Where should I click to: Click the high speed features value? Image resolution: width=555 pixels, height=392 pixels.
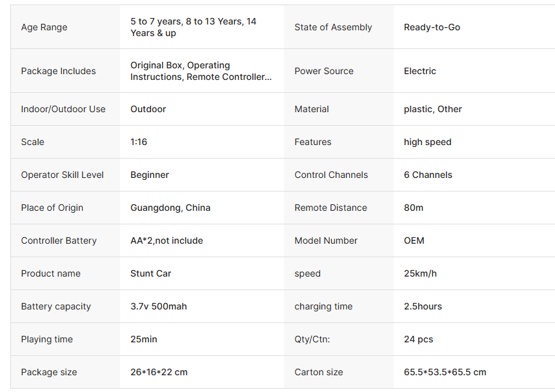pos(428,142)
